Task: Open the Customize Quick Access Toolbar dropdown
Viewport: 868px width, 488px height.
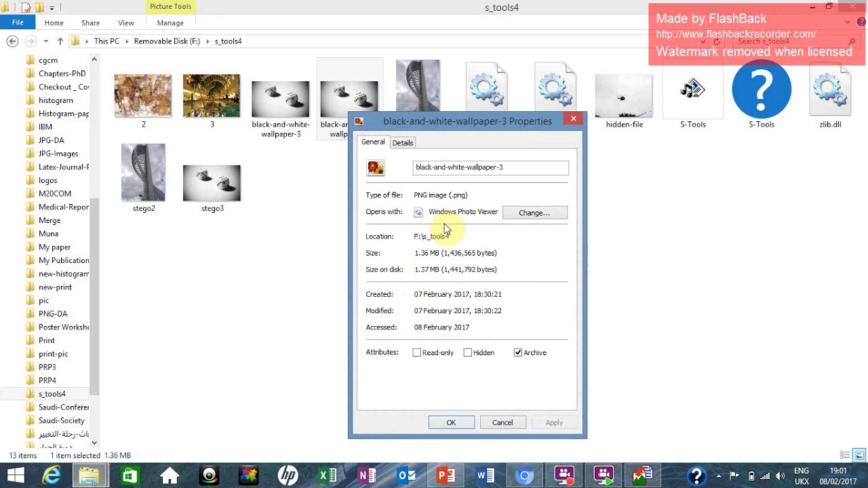Action: pos(52,8)
